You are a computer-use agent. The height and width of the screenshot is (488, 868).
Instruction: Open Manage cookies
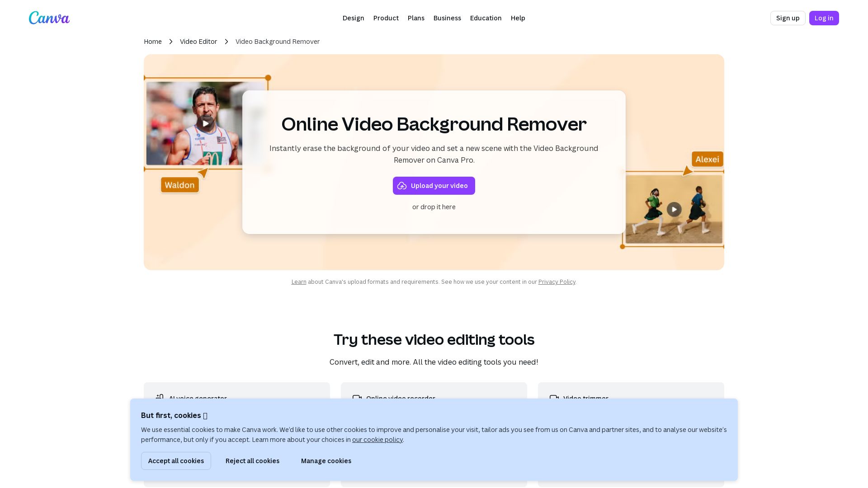coord(326,461)
